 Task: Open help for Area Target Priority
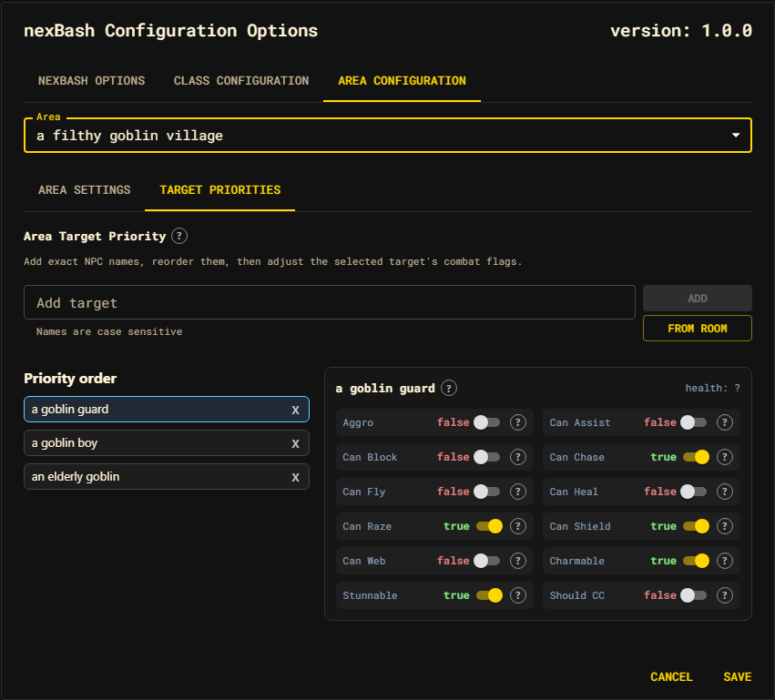click(x=179, y=236)
